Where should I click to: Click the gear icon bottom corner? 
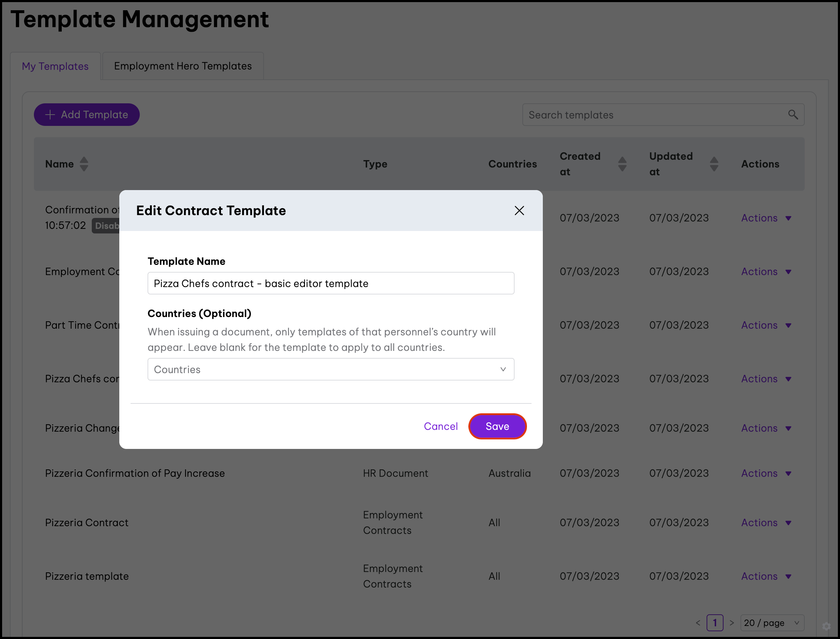pos(826,626)
